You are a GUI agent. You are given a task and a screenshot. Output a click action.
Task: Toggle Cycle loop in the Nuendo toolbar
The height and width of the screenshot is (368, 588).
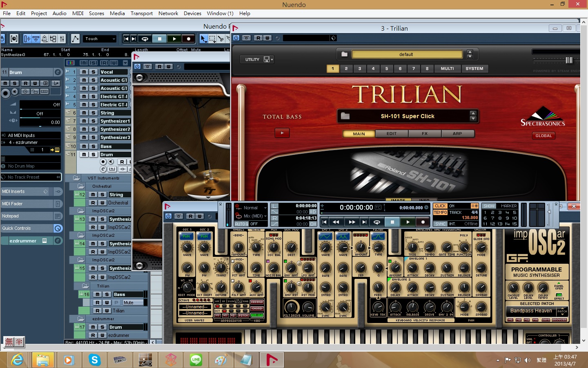pyautogui.click(x=145, y=39)
